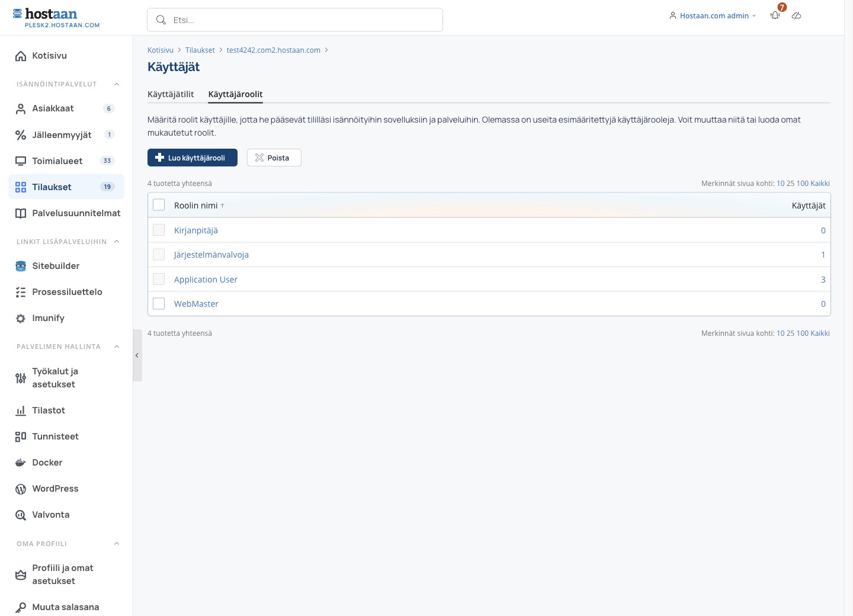
Task: Click the Kotisivu home icon in sidebar
Action: click(21, 56)
